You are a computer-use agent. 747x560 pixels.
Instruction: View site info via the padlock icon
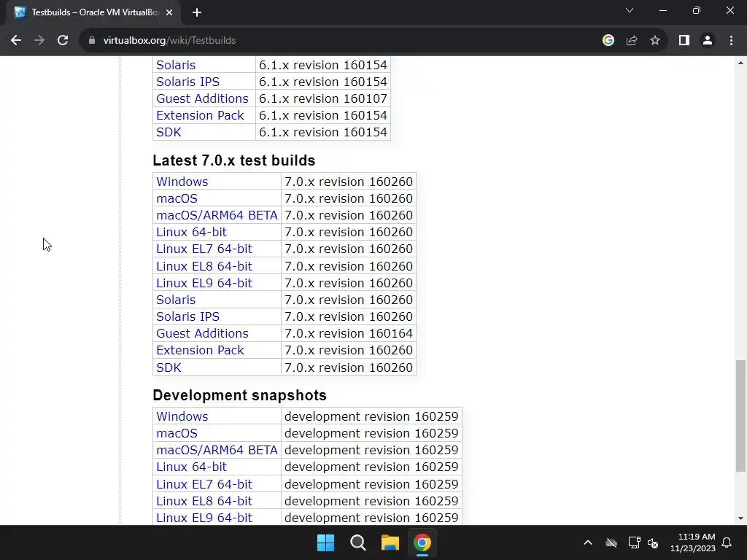92,41
